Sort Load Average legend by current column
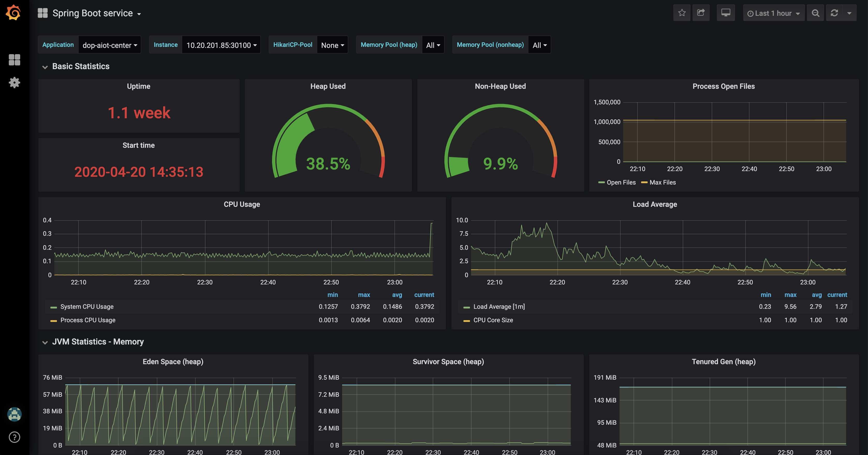The image size is (868, 455). [x=837, y=295]
